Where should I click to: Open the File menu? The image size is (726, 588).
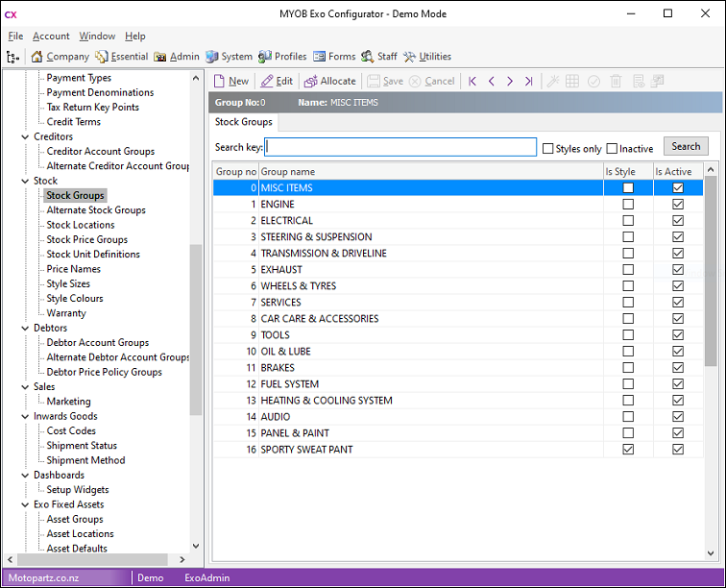[15, 37]
